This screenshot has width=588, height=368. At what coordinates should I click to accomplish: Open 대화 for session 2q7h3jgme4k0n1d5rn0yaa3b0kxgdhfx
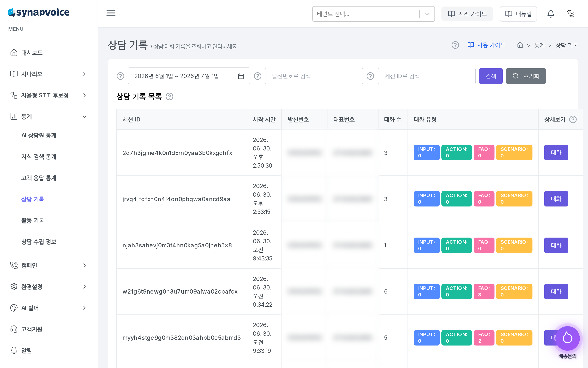point(556,153)
